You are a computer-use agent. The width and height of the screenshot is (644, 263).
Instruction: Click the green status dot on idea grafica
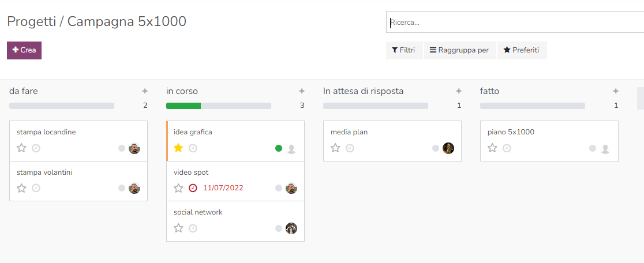[279, 148]
